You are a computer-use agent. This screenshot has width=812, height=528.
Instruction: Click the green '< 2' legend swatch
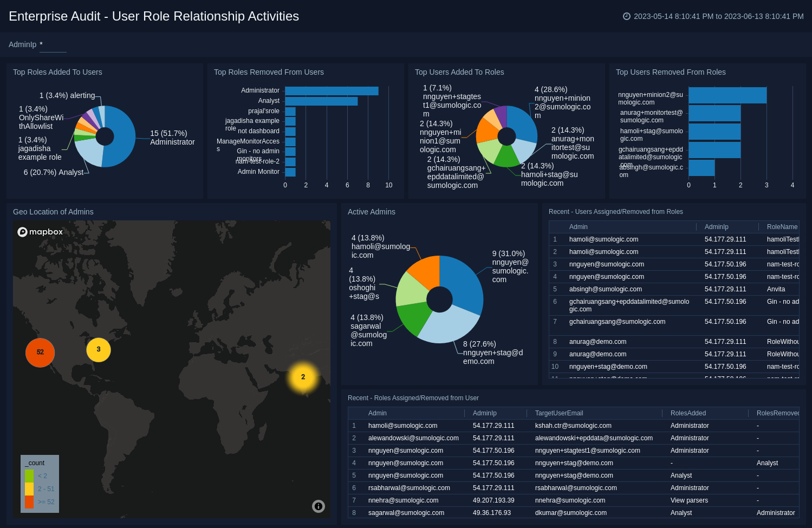tap(29, 476)
